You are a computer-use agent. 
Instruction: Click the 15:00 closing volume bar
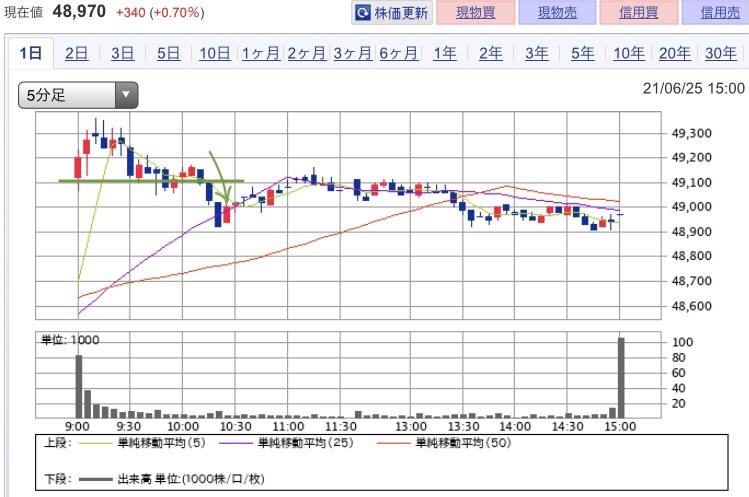click(621, 378)
